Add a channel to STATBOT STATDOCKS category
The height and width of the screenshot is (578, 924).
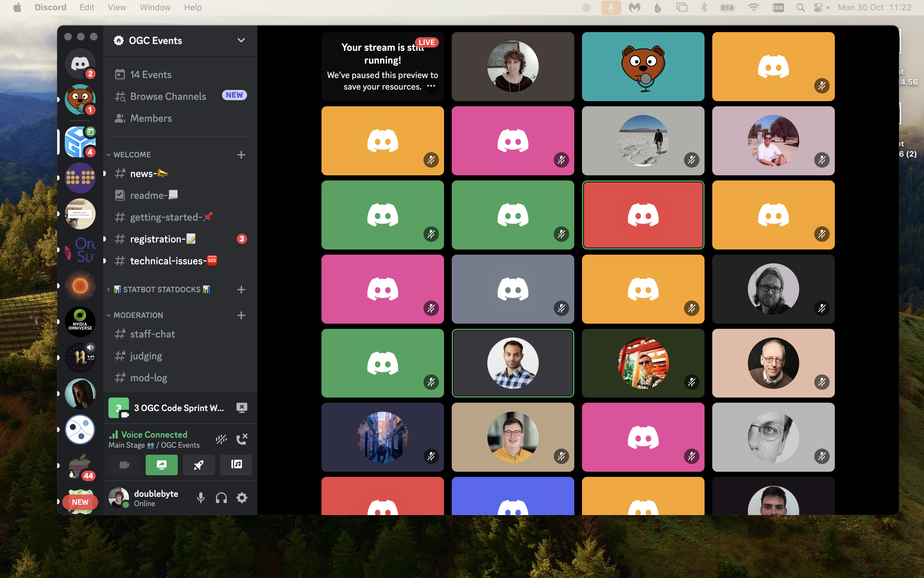coord(241,290)
